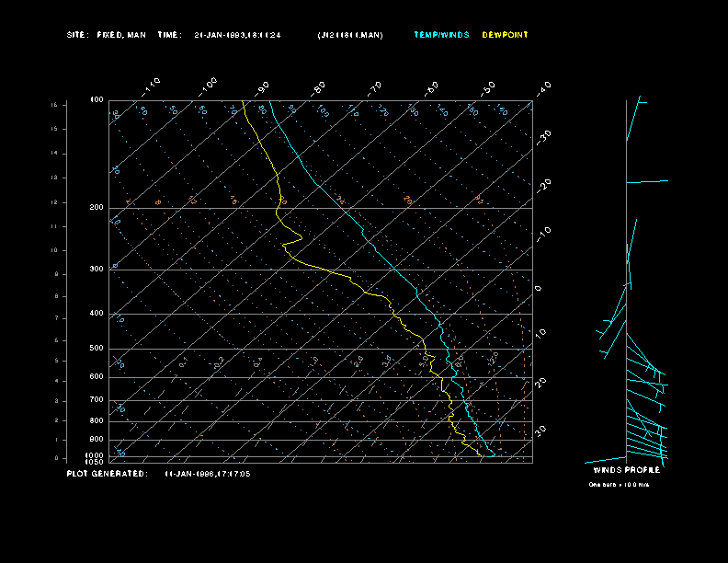Click the sounding file name in parentheses

point(350,35)
